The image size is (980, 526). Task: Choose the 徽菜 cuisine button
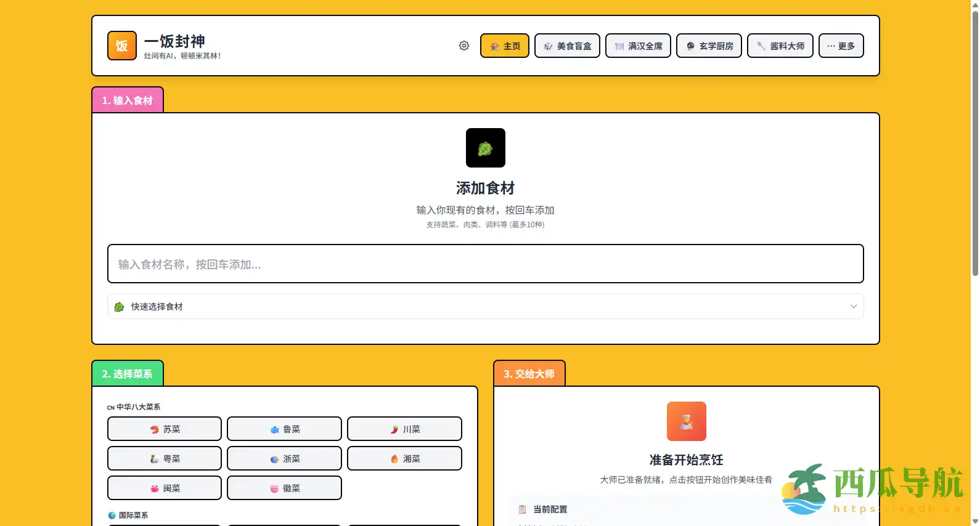coord(284,488)
